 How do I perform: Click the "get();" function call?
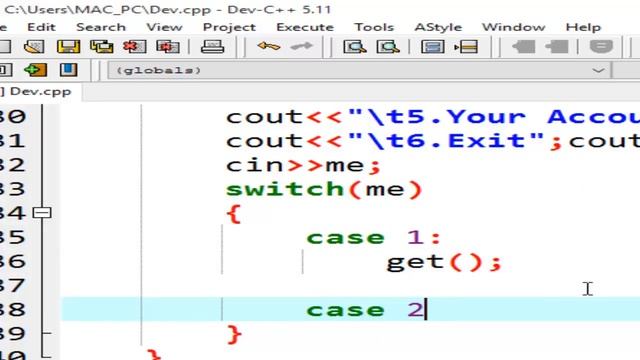pos(444,262)
